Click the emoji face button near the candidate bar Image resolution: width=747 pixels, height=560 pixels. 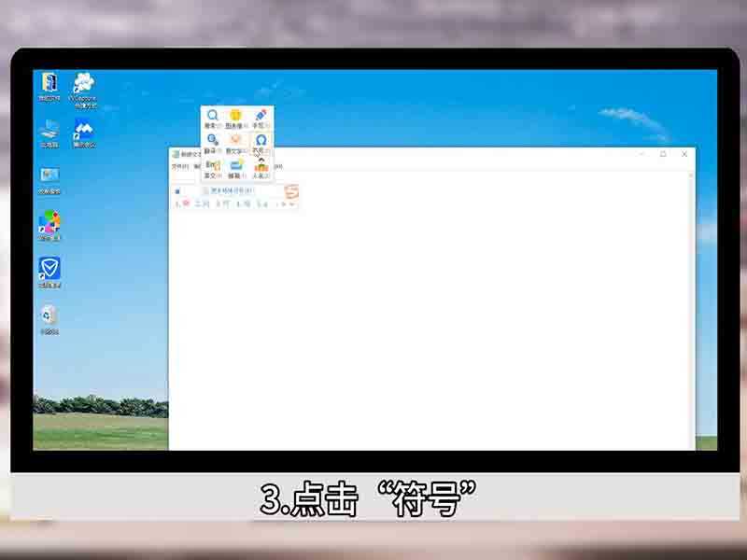point(292,191)
